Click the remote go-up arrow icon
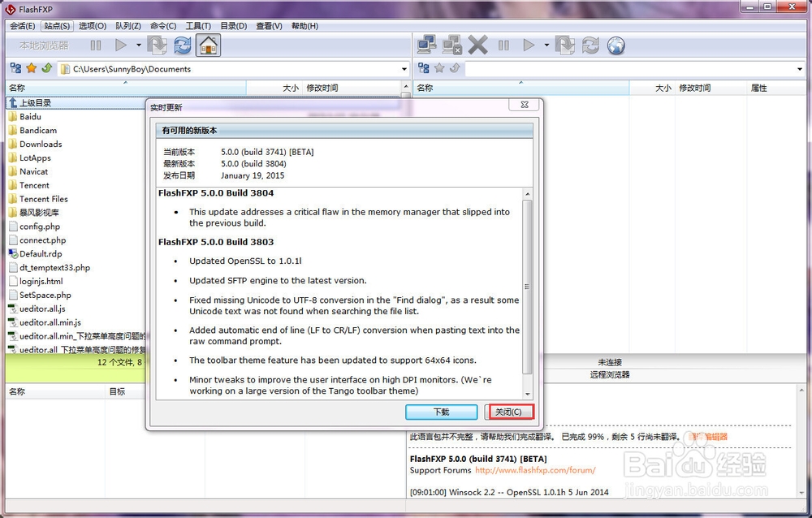 click(x=455, y=68)
